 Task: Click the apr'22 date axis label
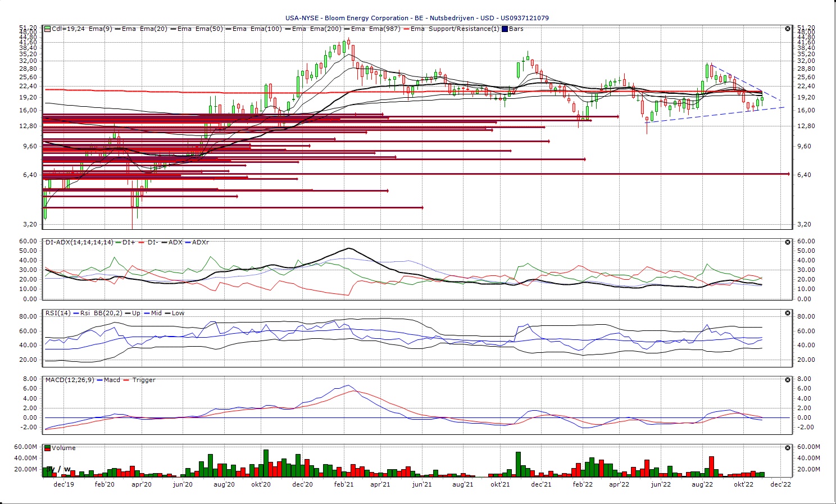(x=619, y=484)
